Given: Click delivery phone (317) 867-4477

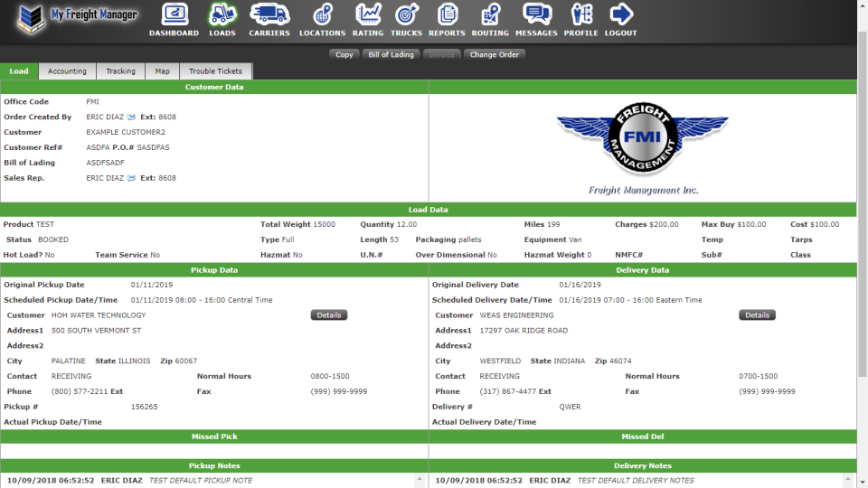Looking at the screenshot, I should pyautogui.click(x=507, y=391).
